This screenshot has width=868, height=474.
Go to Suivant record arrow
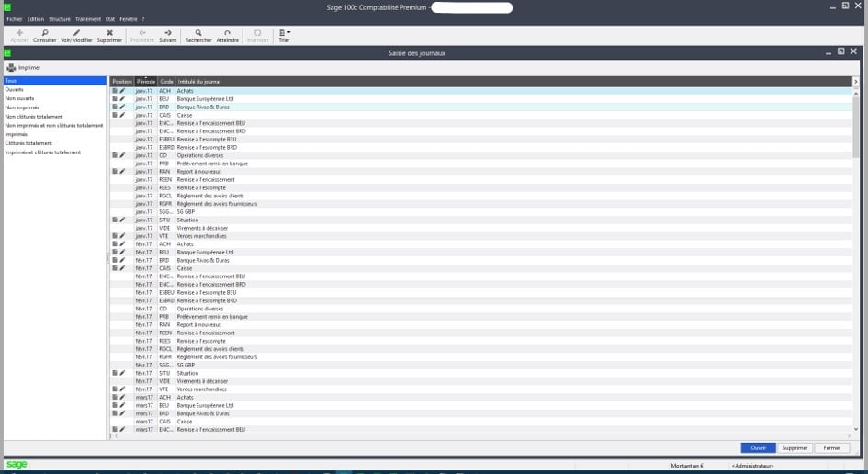pos(168,33)
